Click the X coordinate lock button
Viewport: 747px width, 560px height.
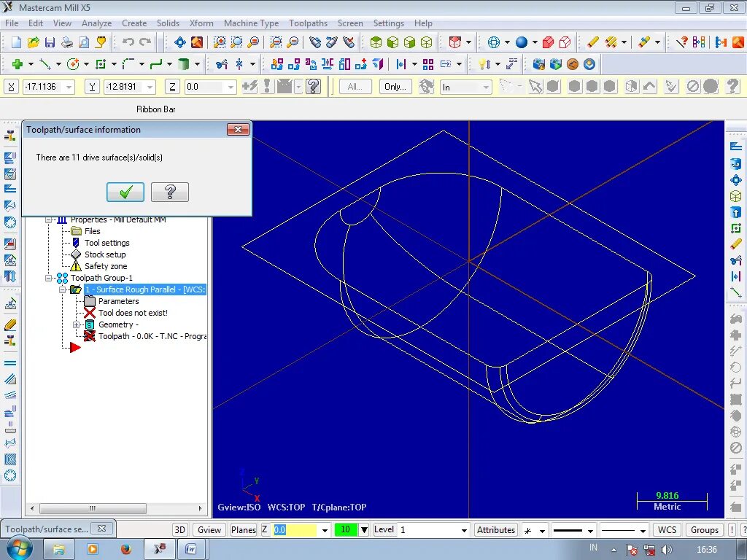12,87
